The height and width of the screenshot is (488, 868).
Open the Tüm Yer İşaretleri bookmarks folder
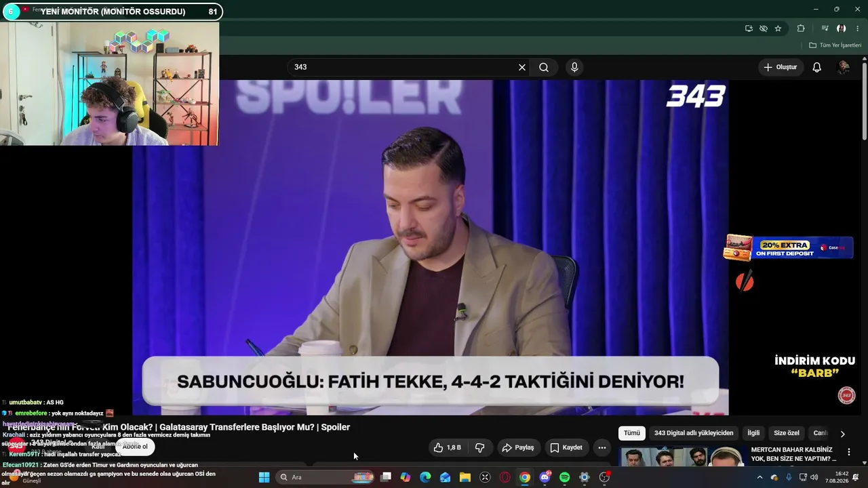tap(835, 45)
